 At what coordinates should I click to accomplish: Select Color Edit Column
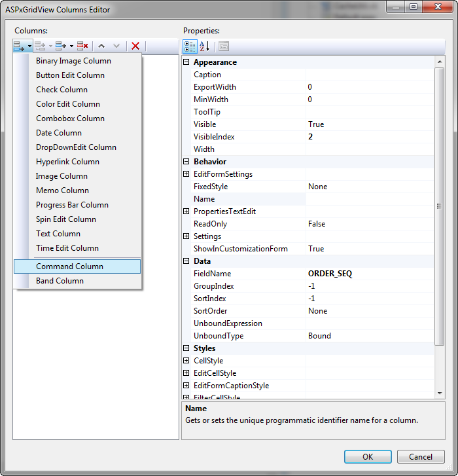click(68, 104)
